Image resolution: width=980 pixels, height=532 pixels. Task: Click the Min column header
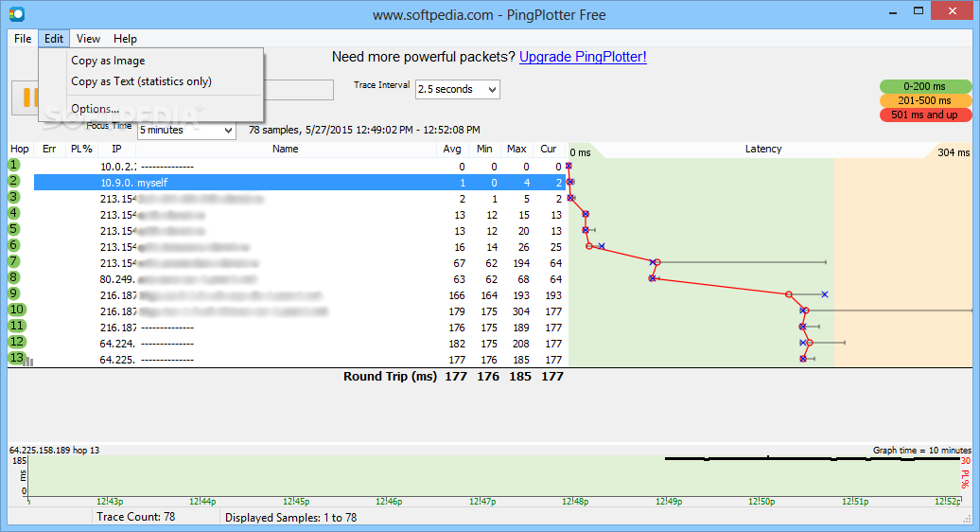coord(484,149)
